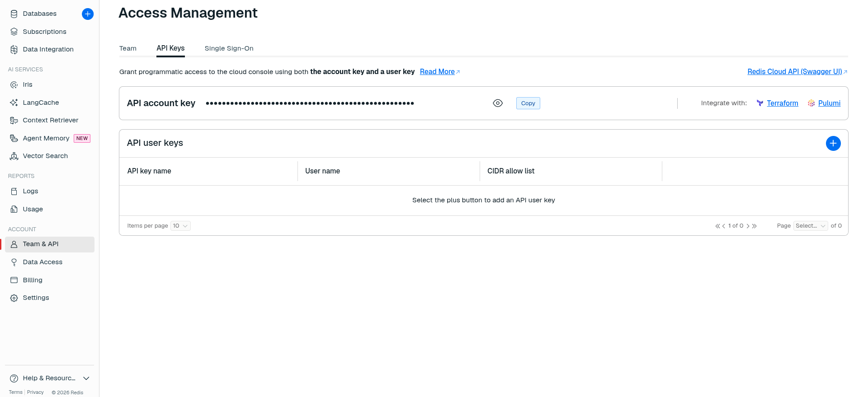
Task: Open the Usage report icon
Action: click(x=14, y=209)
